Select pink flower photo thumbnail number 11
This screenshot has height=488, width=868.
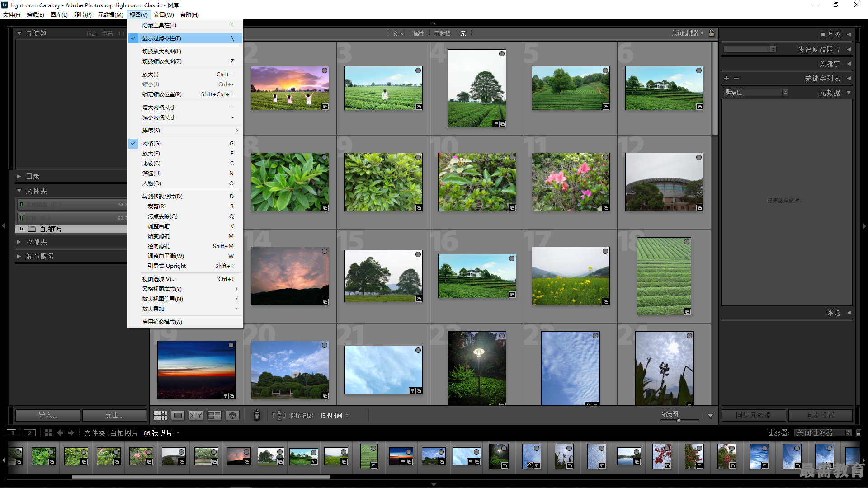[571, 182]
